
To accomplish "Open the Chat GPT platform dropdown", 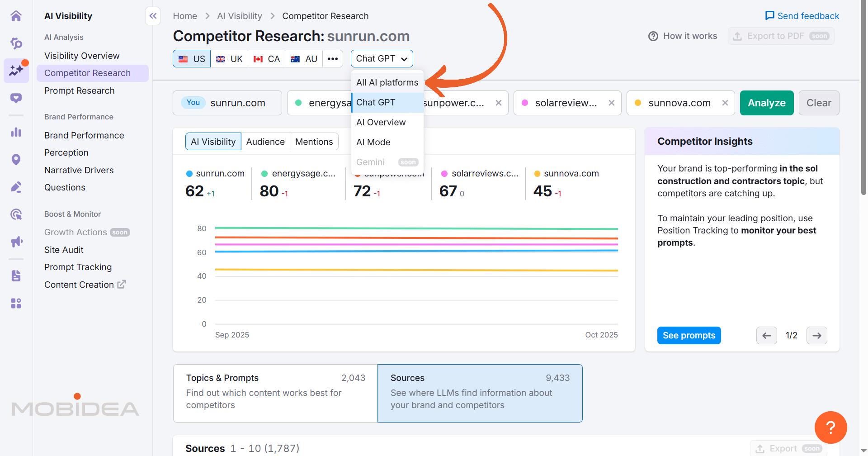I will coord(382,58).
